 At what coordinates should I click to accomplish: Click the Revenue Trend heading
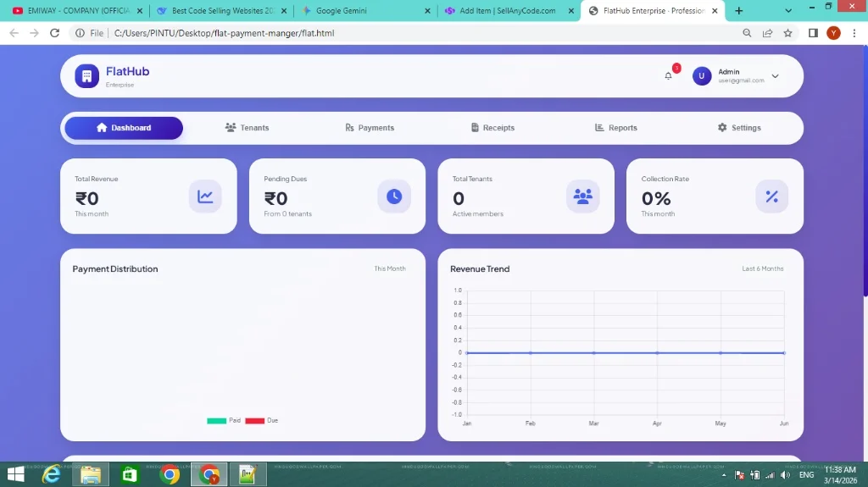click(x=480, y=269)
